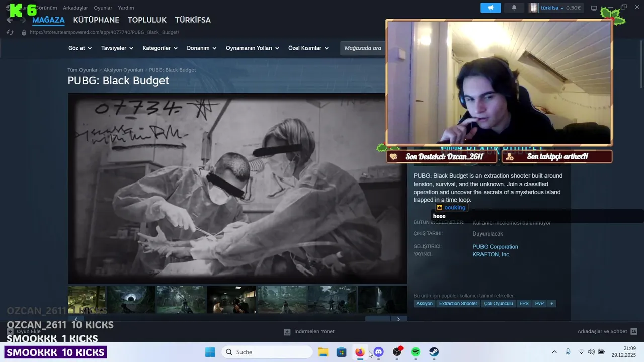The image size is (644, 362).
Task: Open the notifications bell
Action: [514, 8]
